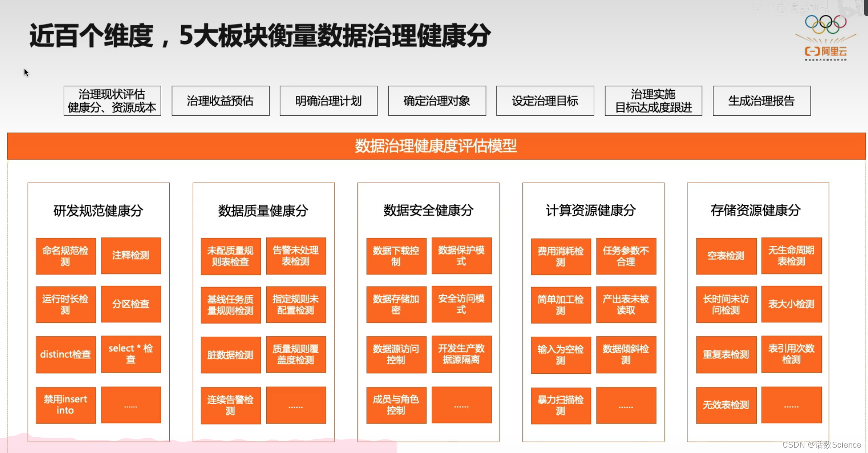Choose the 开发生产数据源隔离 tile
868x453 pixels.
coord(462,354)
